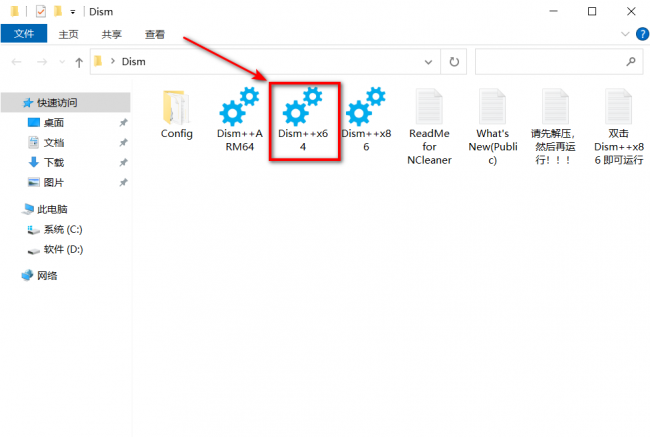Viewport: 650px width, 437px height.
Task: Select the Dism++ARM64 application icon
Action: (x=239, y=107)
